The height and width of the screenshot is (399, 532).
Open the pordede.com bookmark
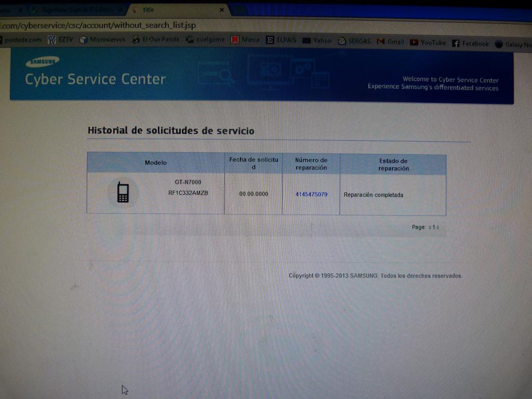click(22, 39)
